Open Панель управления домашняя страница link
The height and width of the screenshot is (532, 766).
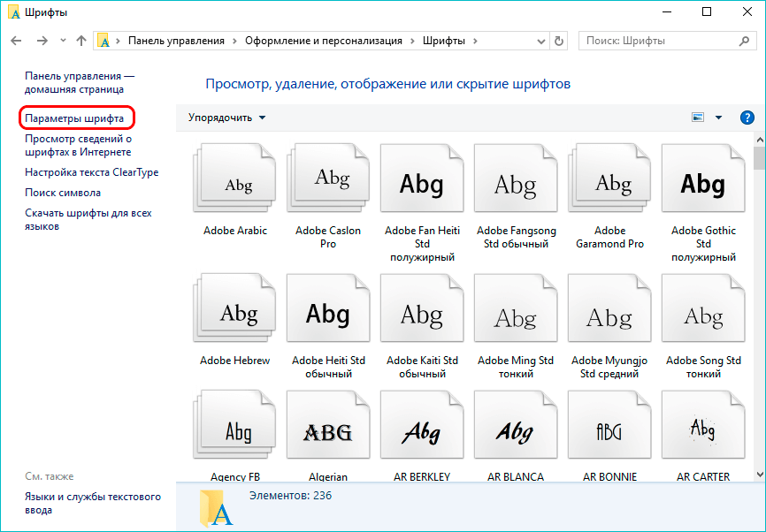tap(80, 82)
